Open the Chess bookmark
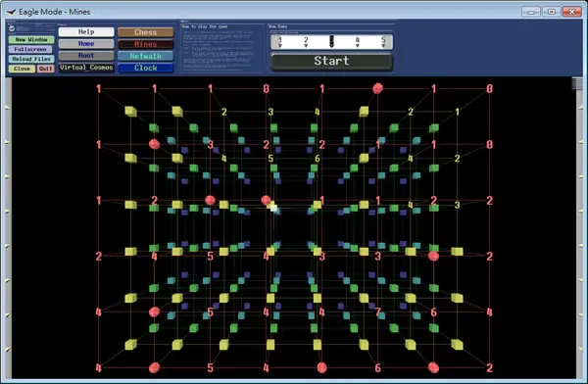The height and width of the screenshot is (384, 588). point(145,32)
